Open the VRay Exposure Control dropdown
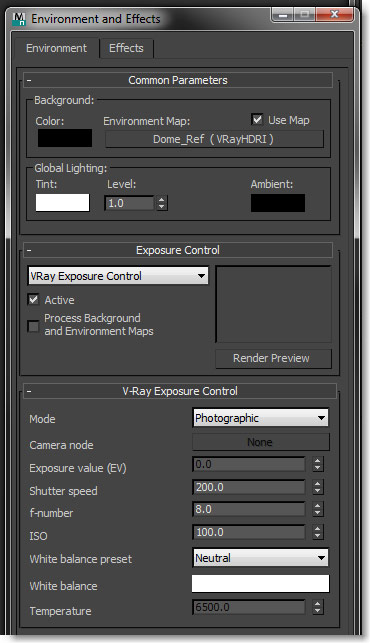This screenshot has height=643, width=370. tap(118, 276)
